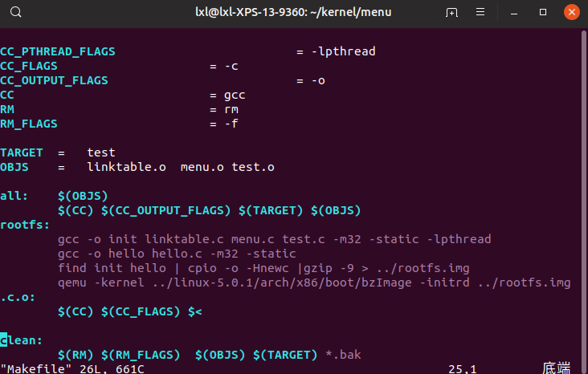
Task: Place cursor on the qemu command
Action: coord(72,283)
